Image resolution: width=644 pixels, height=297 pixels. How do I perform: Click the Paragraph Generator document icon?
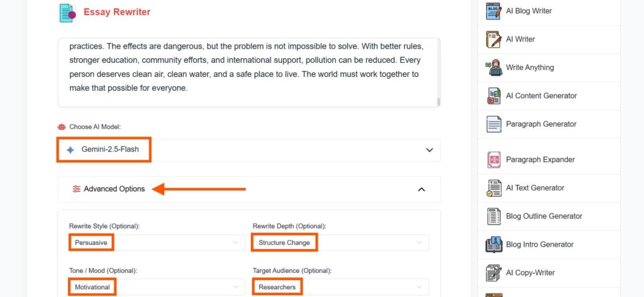[x=494, y=124]
